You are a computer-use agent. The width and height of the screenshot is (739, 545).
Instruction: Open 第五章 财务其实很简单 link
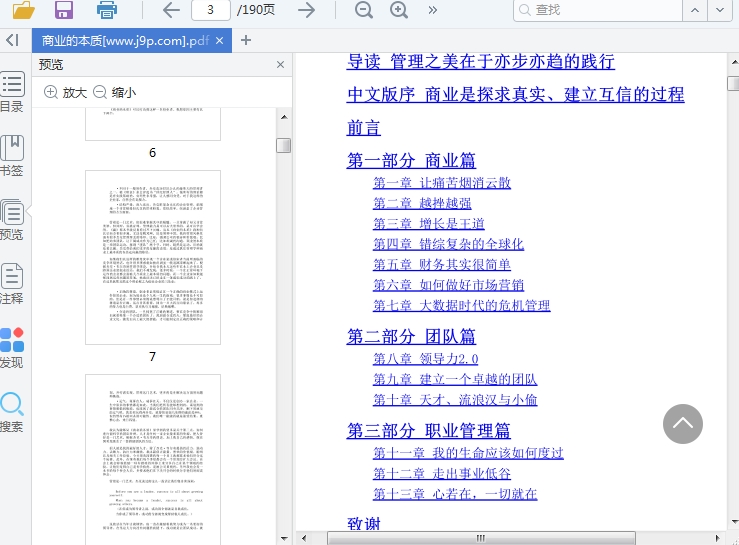pyautogui.click(x=442, y=264)
